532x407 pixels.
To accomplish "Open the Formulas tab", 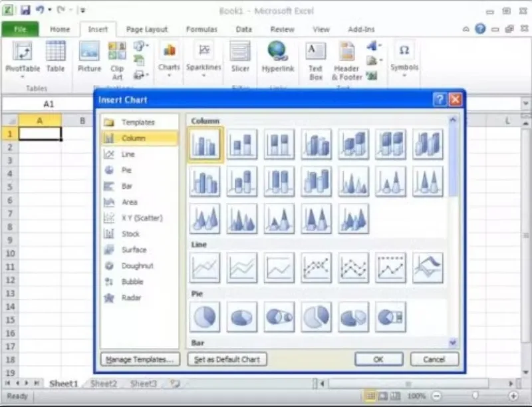I will [201, 29].
